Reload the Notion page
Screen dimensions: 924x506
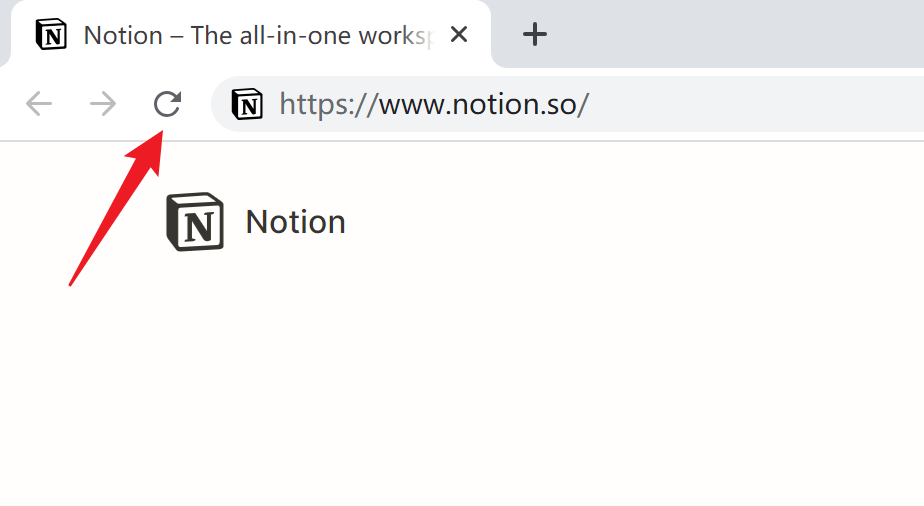[167, 104]
